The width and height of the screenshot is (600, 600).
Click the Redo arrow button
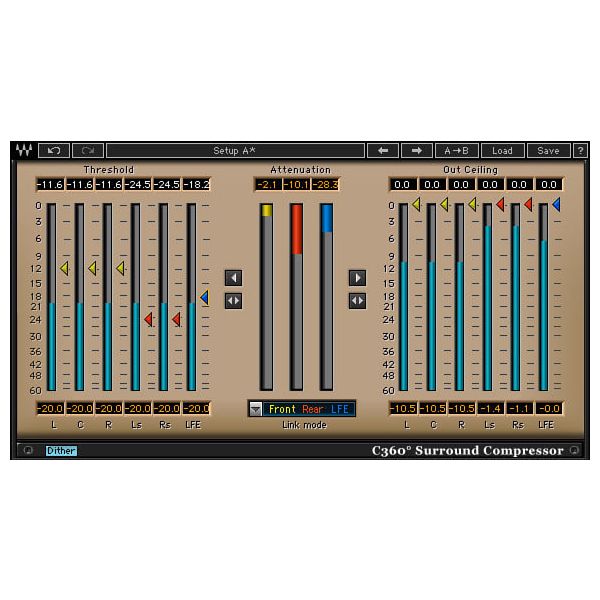click(87, 150)
